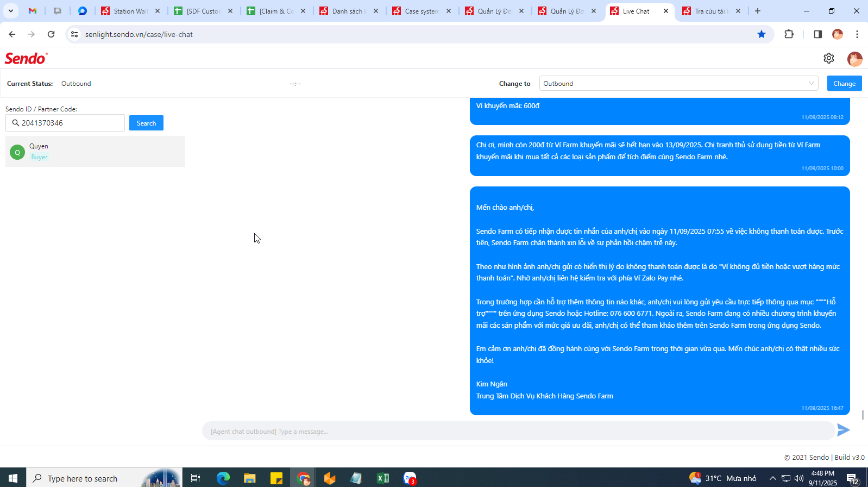Click the Kim Ngân message bubble
The image size is (868, 487).
click(x=659, y=301)
